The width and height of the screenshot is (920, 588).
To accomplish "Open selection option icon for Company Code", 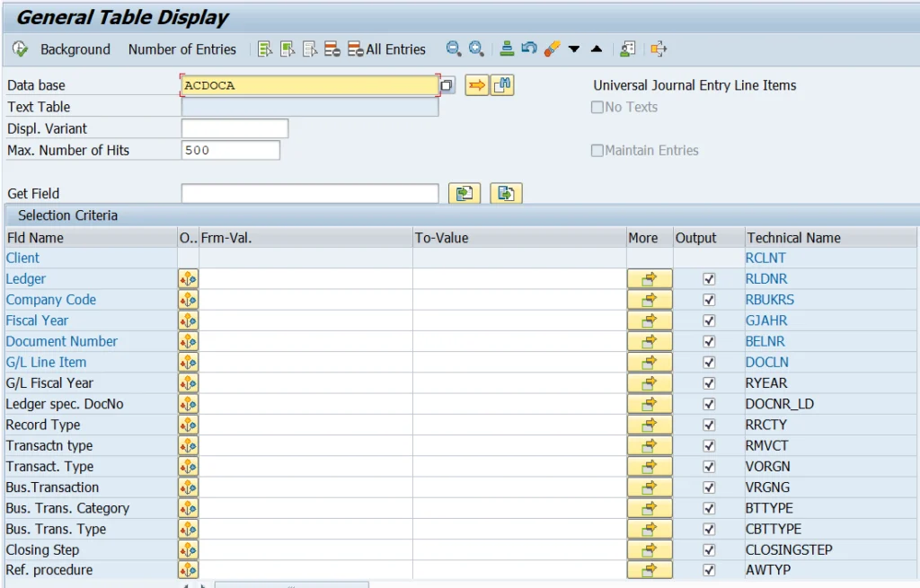I will pyautogui.click(x=189, y=300).
